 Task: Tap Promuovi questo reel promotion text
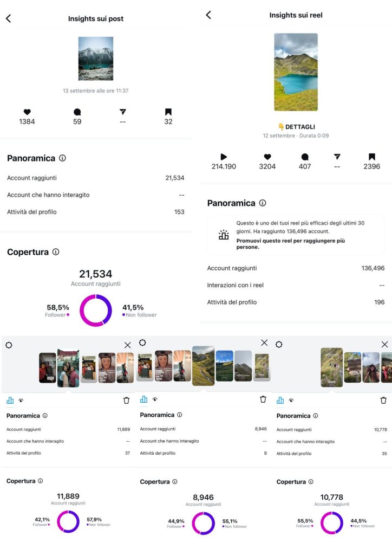pos(290,243)
